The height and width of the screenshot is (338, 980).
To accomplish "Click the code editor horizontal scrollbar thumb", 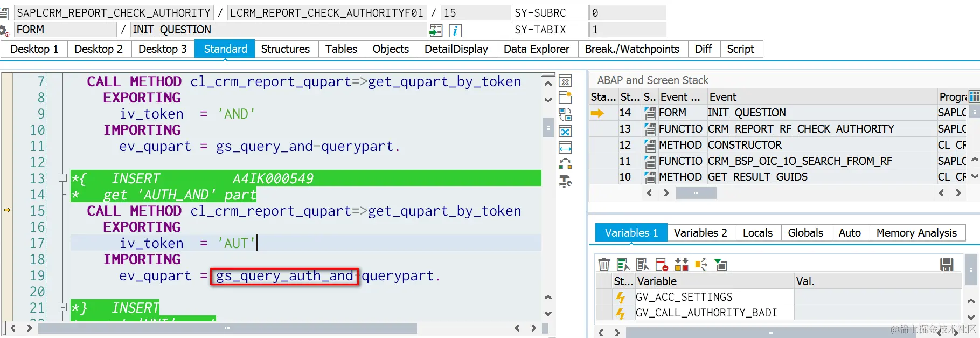I will pos(227,328).
